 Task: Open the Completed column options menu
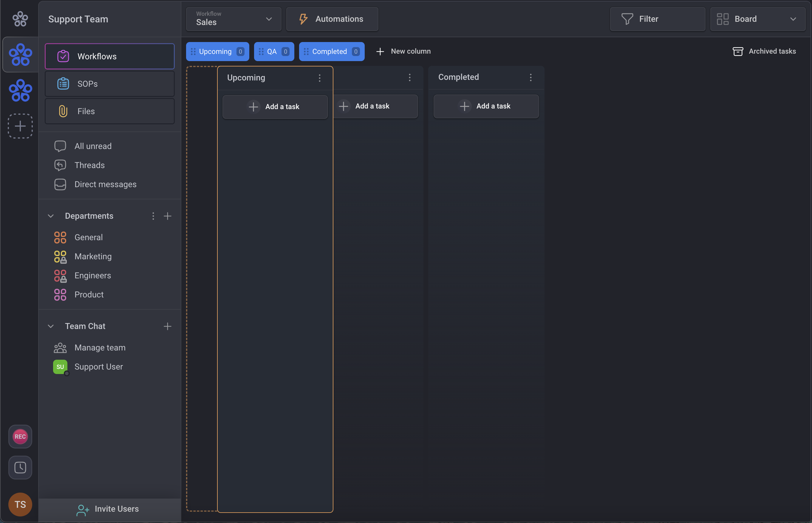coord(530,77)
